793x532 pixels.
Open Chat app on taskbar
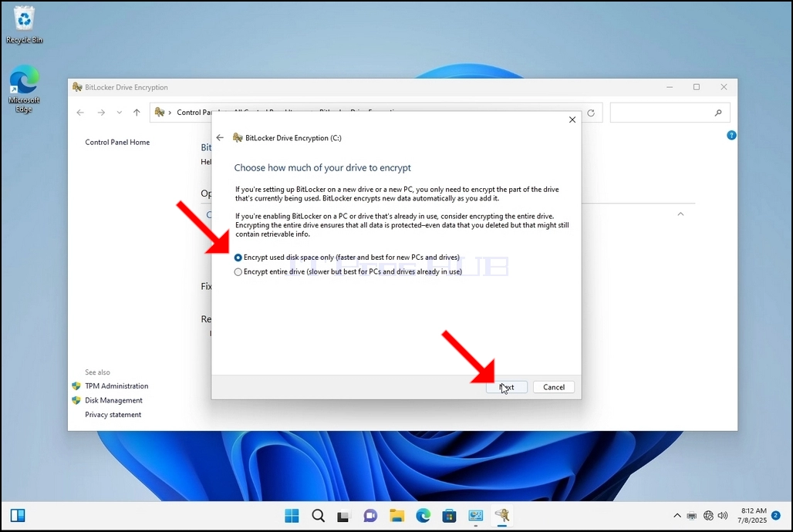point(370,515)
